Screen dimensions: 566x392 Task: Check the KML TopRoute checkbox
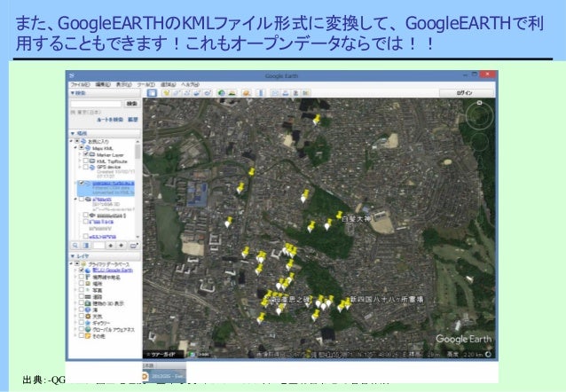[x=86, y=161]
